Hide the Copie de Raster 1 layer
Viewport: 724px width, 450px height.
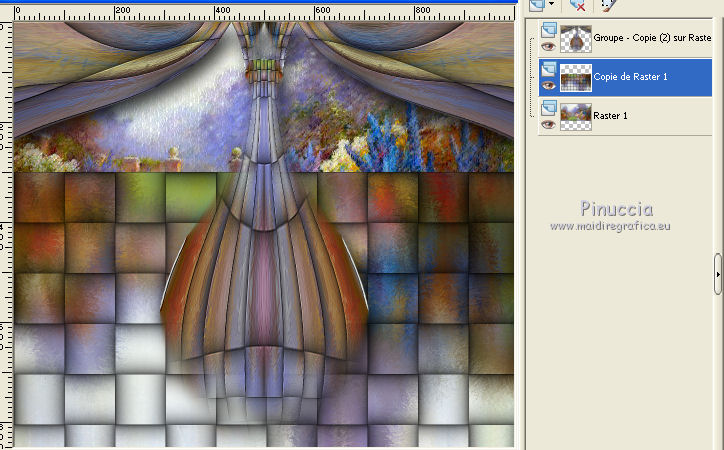pyautogui.click(x=548, y=85)
